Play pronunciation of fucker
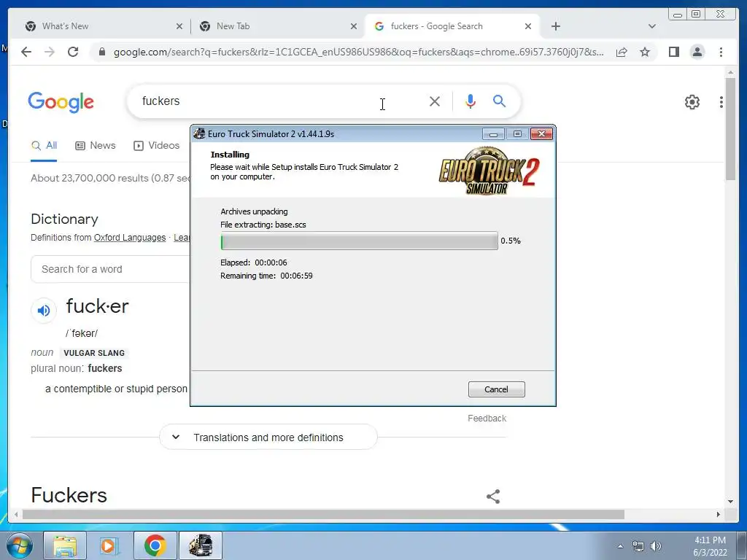This screenshot has width=747, height=560. pyautogui.click(x=43, y=311)
